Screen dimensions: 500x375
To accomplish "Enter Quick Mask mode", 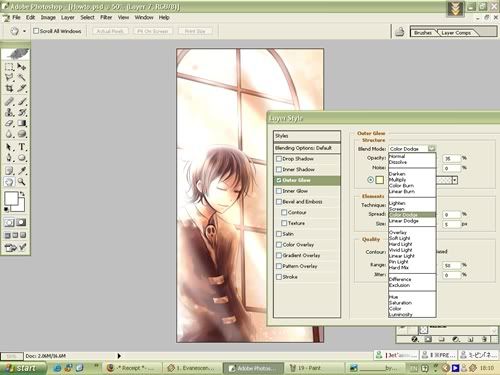I will click(22, 222).
